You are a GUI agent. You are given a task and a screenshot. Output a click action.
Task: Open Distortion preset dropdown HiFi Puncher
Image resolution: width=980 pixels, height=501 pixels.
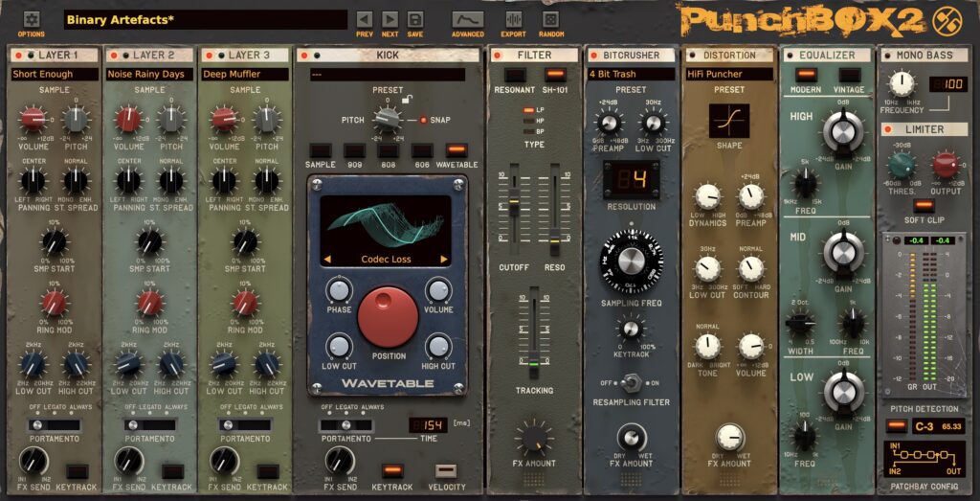pos(729,74)
